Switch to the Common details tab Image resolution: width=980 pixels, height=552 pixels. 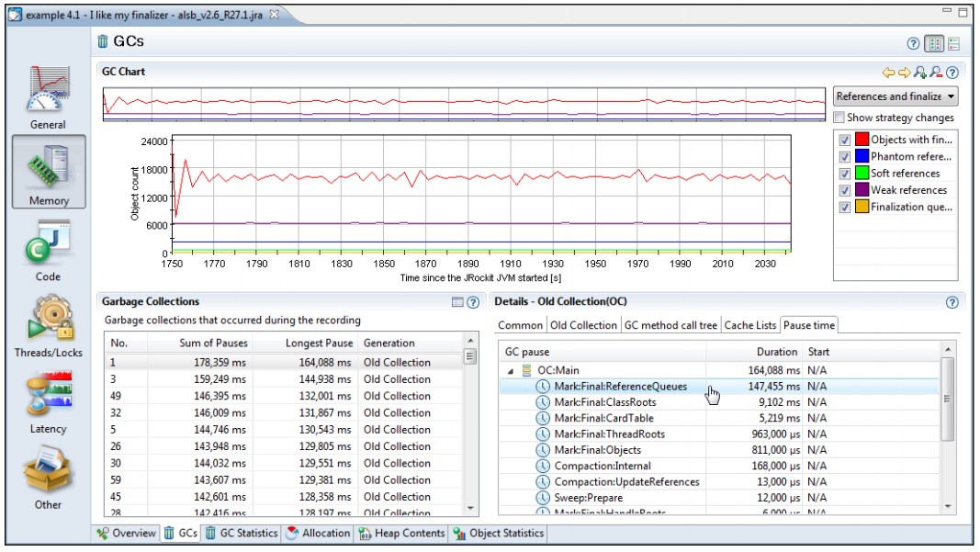[x=520, y=325]
